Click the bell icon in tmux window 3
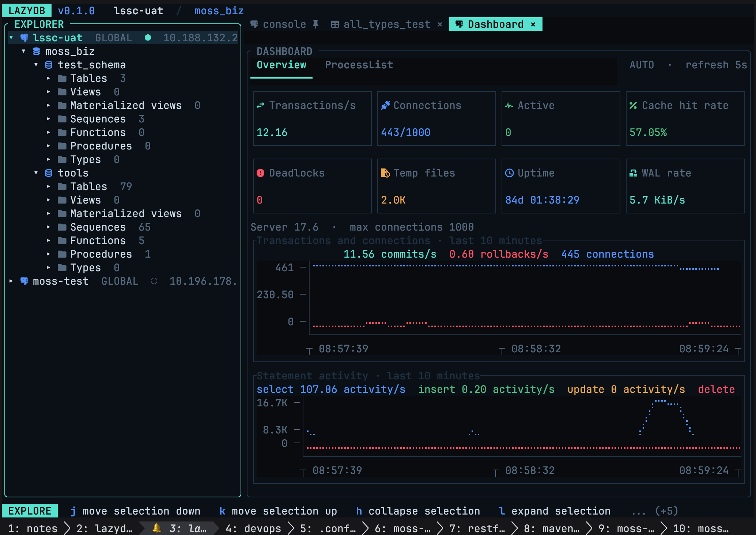 tap(156, 528)
